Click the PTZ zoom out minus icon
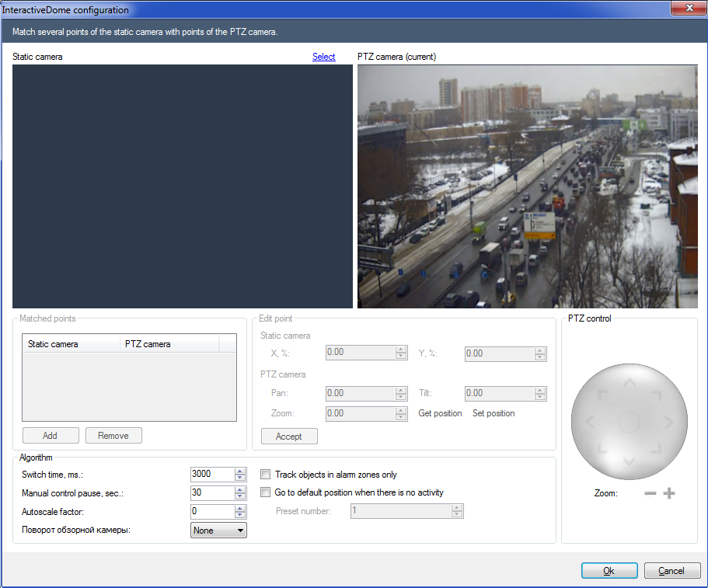This screenshot has width=708, height=588. point(650,493)
